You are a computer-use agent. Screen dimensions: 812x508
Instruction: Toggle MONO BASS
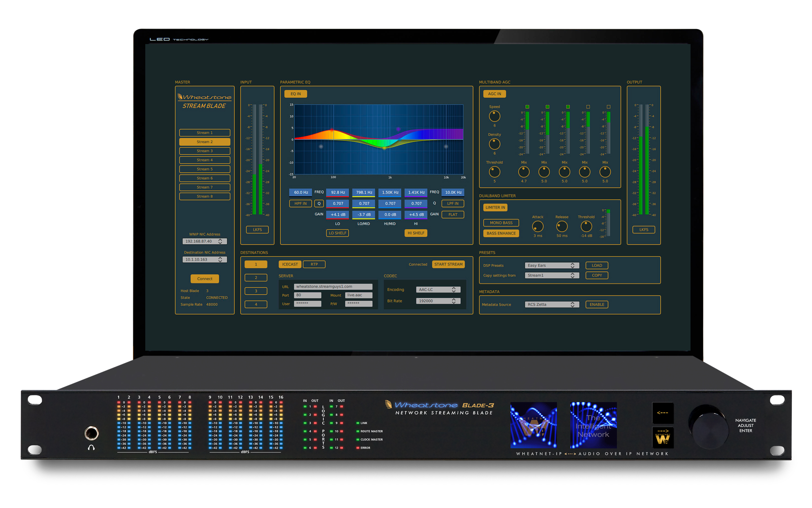point(501,223)
